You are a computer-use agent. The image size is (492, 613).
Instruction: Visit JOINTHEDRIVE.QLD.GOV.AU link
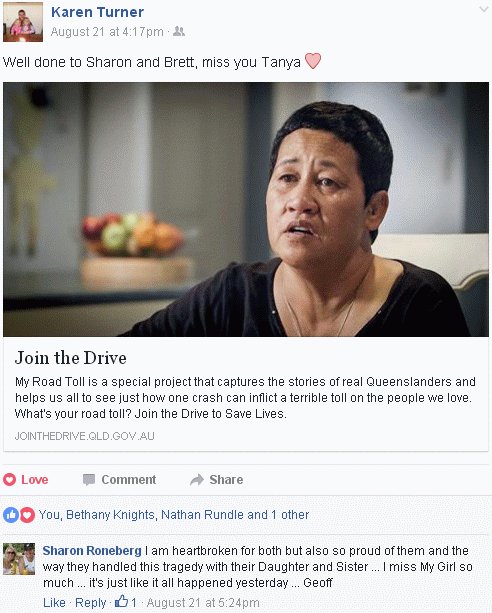pyautogui.click(x=84, y=436)
